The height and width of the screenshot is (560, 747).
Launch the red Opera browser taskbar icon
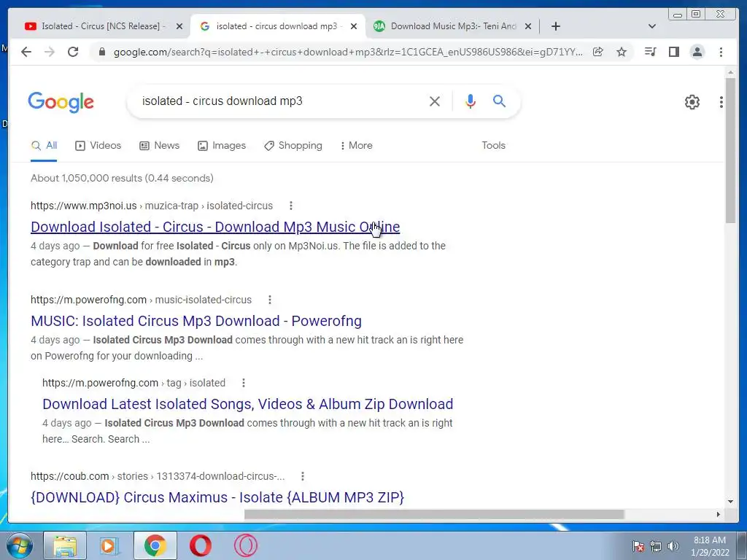coord(200,545)
